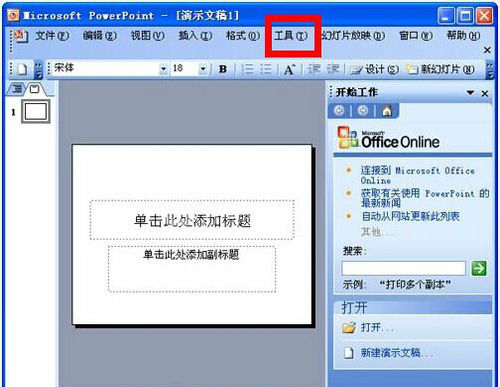The height and width of the screenshot is (387, 500).
Task: Click the new presentation page icon in task pane
Action: click(x=348, y=353)
